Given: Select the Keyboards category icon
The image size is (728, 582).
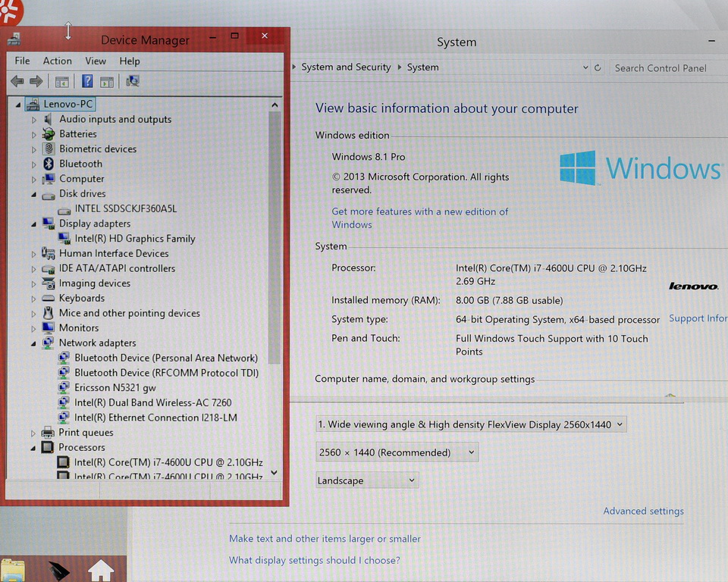Looking at the screenshot, I should 48,298.
